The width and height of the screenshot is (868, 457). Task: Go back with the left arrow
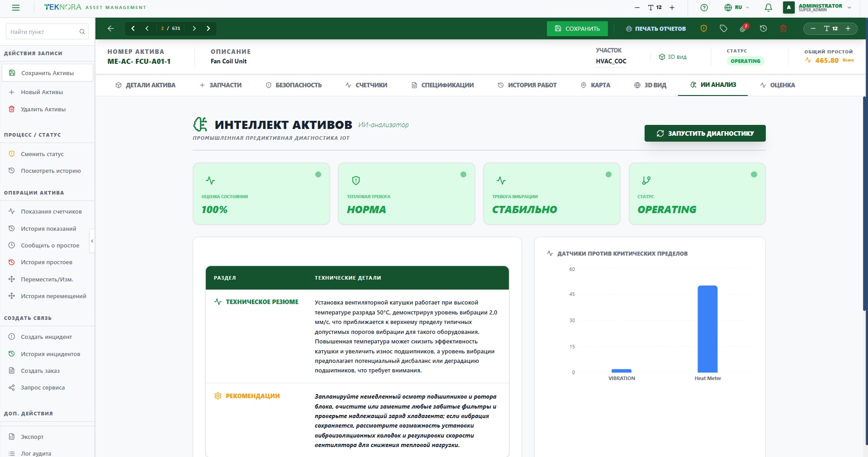point(110,29)
